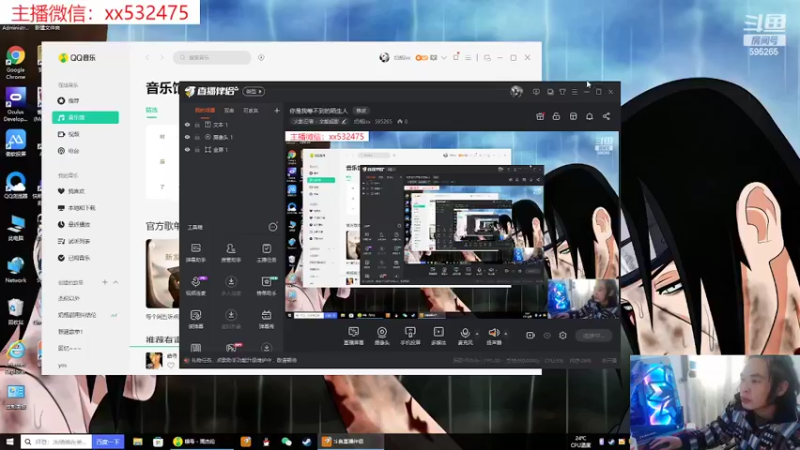The width and height of the screenshot is (800, 450).
Task: Select the 全屏 1 layer row
Action: pyautogui.click(x=232, y=150)
